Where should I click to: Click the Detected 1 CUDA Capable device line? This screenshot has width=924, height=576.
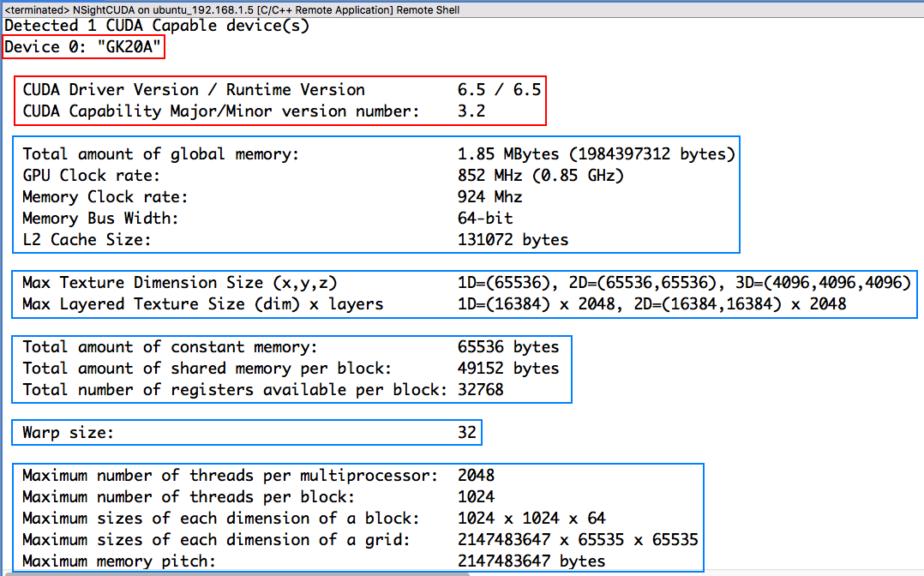point(154,26)
